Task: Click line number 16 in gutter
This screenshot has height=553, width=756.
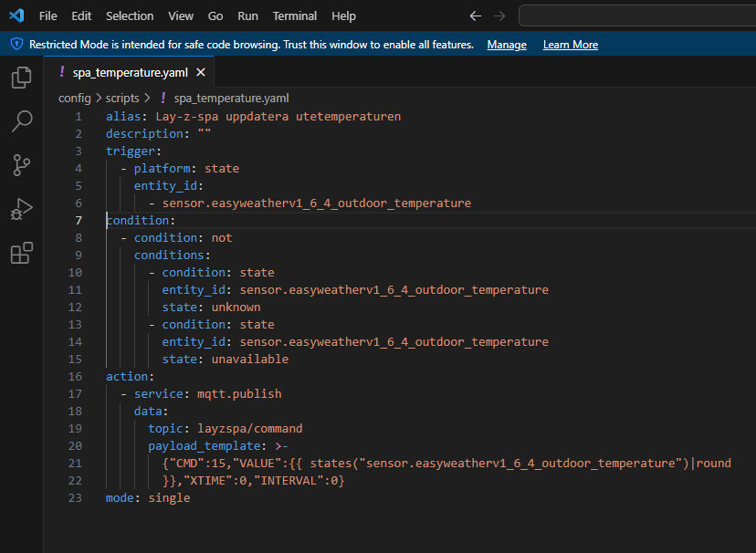Action: (75, 377)
